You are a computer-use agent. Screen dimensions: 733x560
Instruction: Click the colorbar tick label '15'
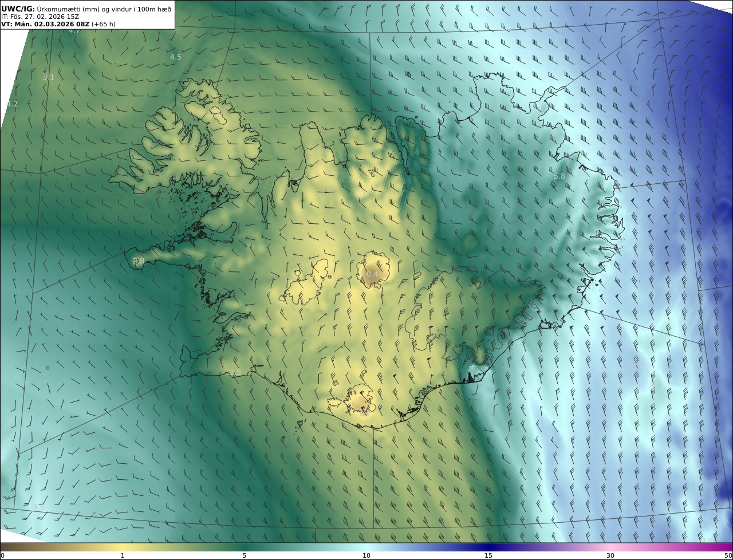tap(488, 555)
